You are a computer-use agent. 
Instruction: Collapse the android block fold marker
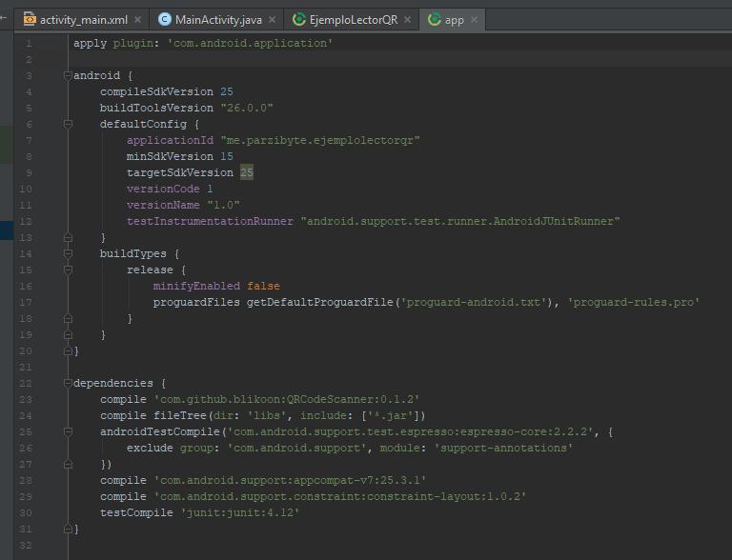(x=69, y=75)
